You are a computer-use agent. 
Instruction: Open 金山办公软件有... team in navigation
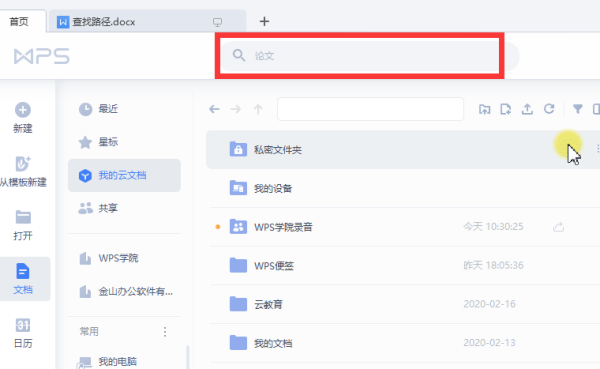(124, 292)
